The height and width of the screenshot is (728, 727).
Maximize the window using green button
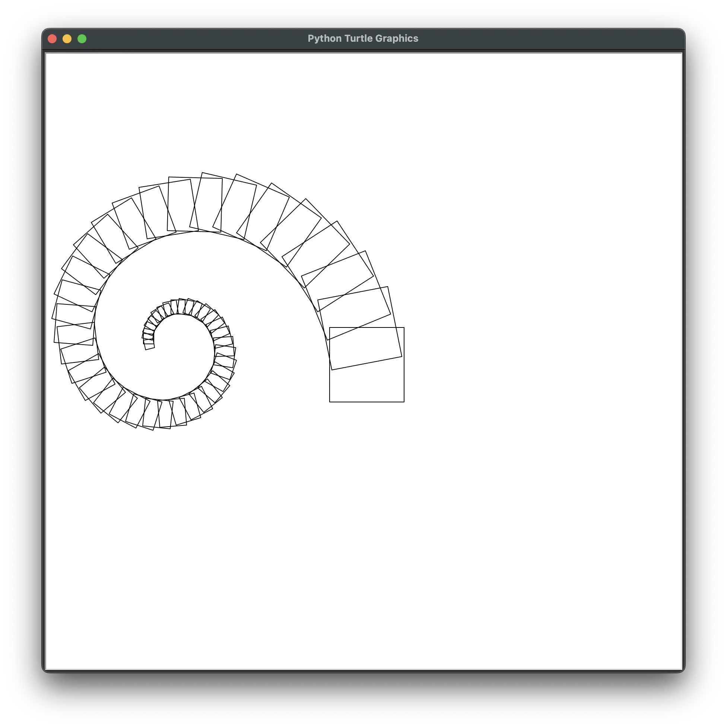[82, 39]
